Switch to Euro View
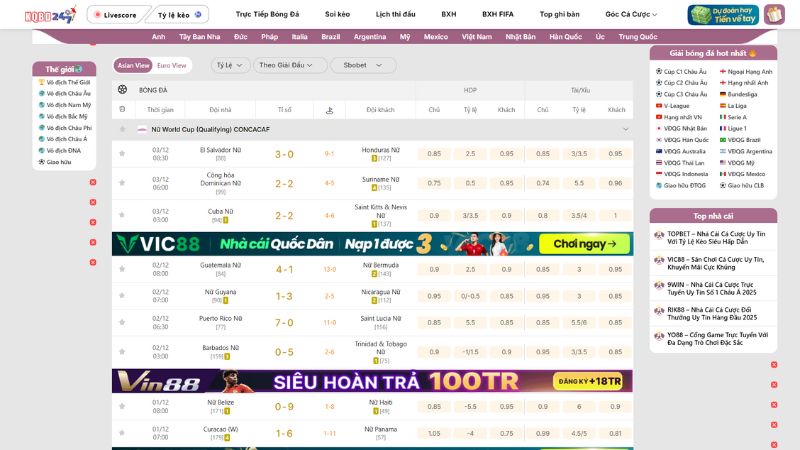The height and width of the screenshot is (450, 800). pos(172,65)
